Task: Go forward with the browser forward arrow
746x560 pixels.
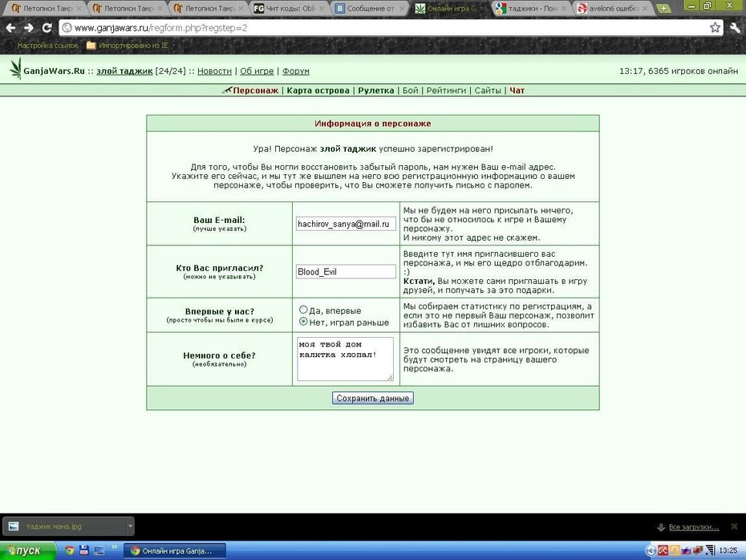Action: (29, 28)
